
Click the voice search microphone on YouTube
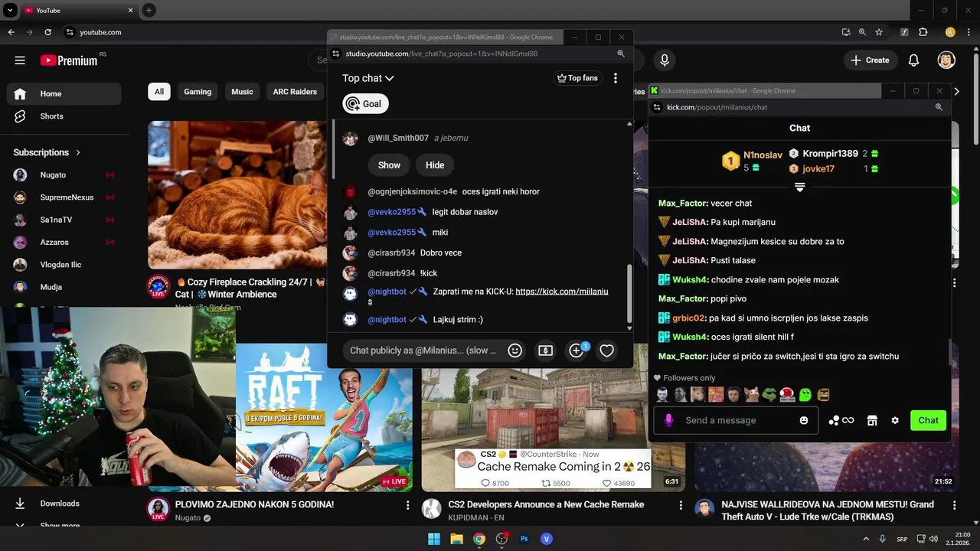665,60
